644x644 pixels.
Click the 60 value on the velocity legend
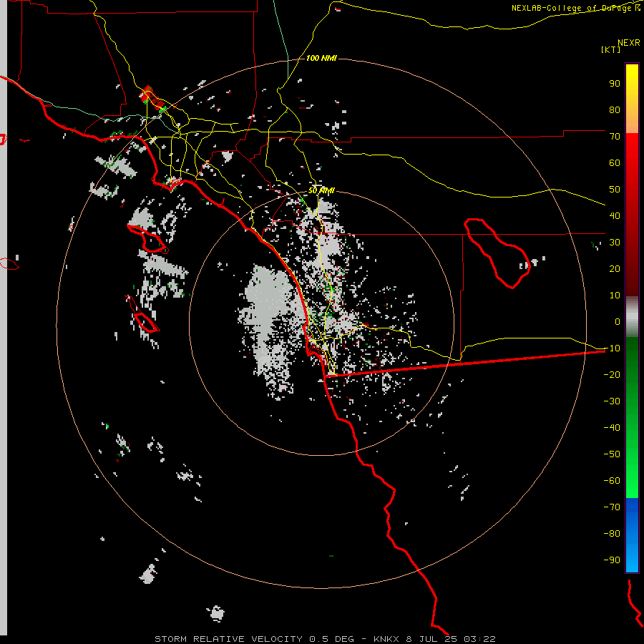click(615, 162)
